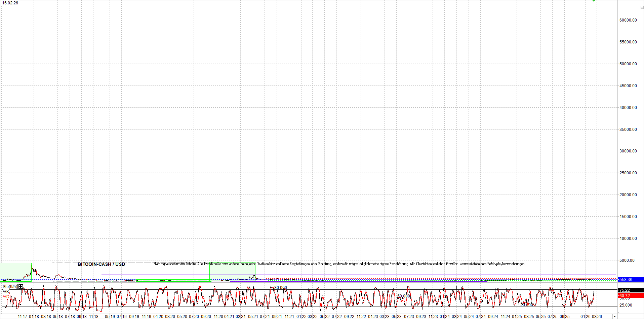Click the red %D legend label

point(6,296)
